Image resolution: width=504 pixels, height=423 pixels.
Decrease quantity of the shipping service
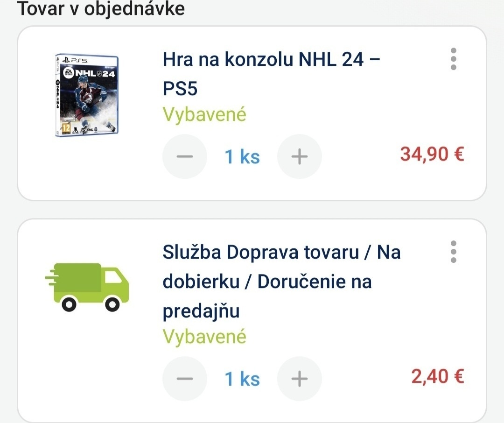tap(184, 378)
